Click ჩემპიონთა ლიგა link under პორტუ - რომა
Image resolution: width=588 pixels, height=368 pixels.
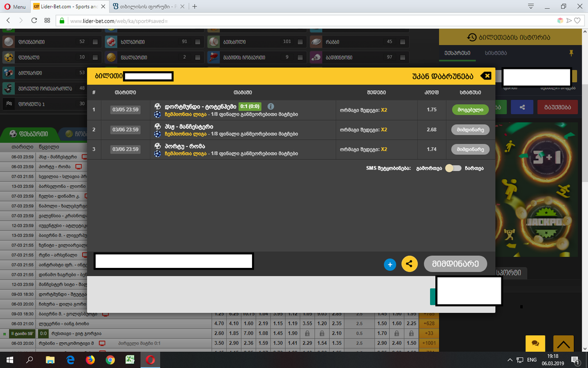coord(185,153)
